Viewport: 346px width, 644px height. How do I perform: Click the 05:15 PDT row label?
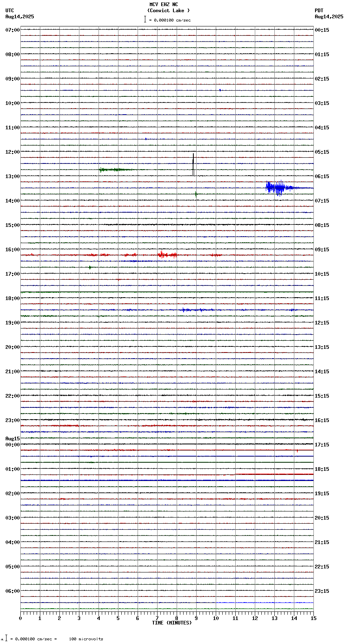click(322, 152)
